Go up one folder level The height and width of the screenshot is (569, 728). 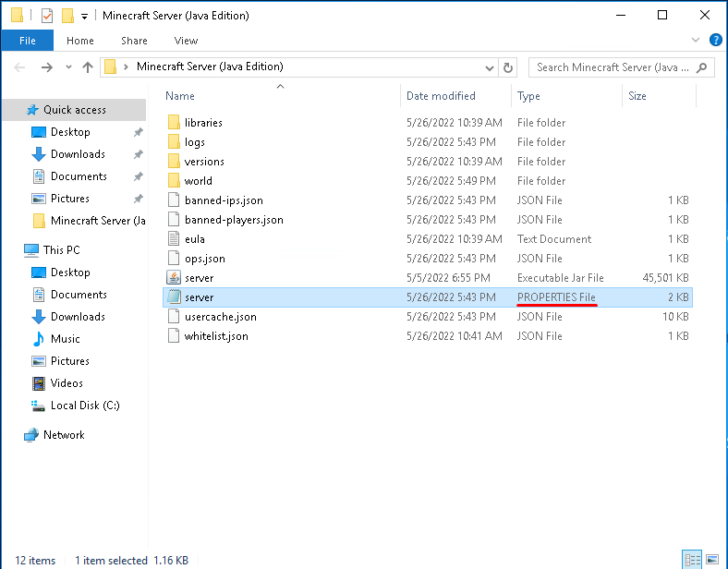tap(88, 67)
